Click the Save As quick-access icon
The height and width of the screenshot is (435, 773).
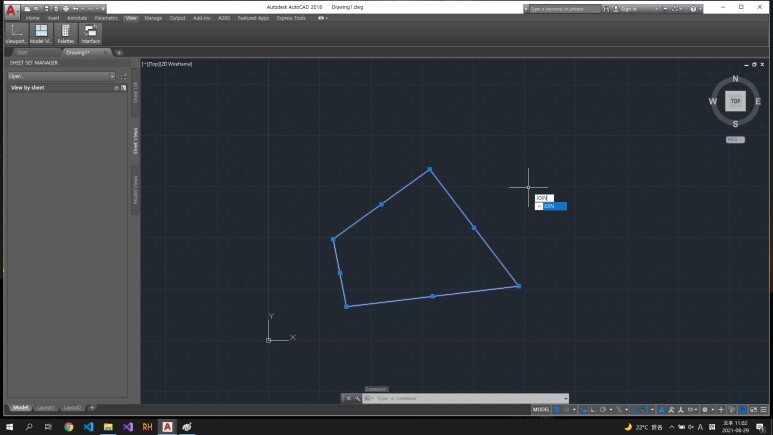(56, 9)
